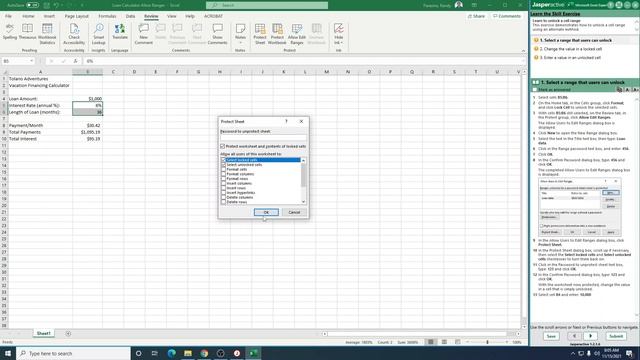Image resolution: width=640 pixels, height=360 pixels.
Task: Check the Insert hyperlinks option
Action: [x=223, y=193]
